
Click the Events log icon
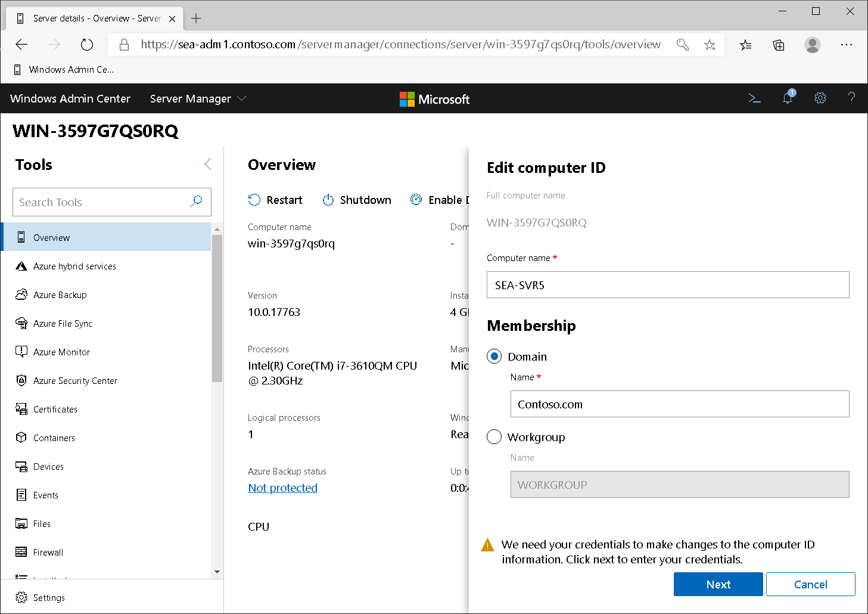point(21,495)
